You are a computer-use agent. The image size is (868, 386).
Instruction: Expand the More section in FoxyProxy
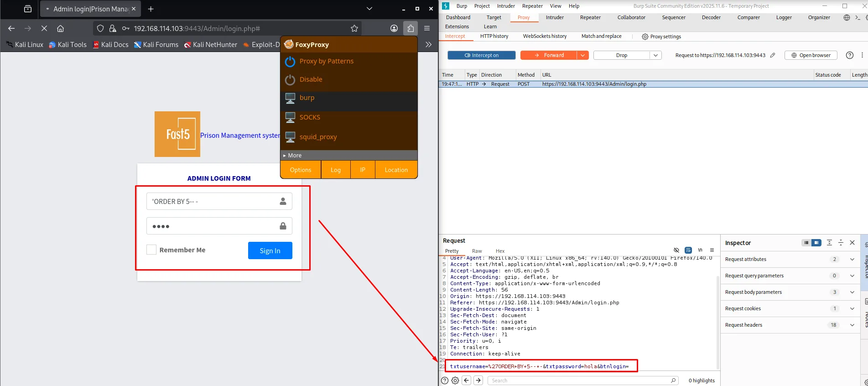click(x=349, y=156)
